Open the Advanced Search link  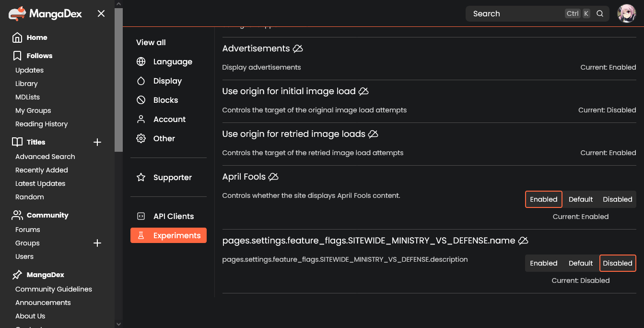pos(45,157)
